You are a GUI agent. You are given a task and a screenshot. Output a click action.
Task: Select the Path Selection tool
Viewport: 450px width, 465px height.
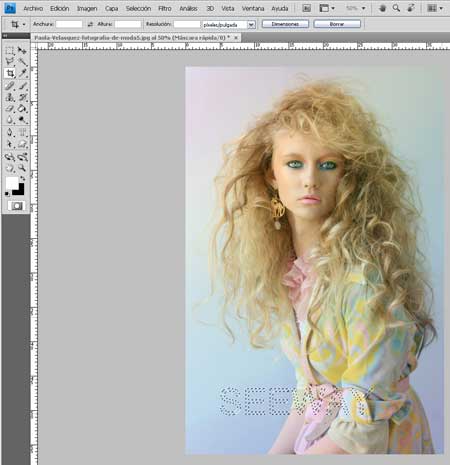tap(10, 144)
